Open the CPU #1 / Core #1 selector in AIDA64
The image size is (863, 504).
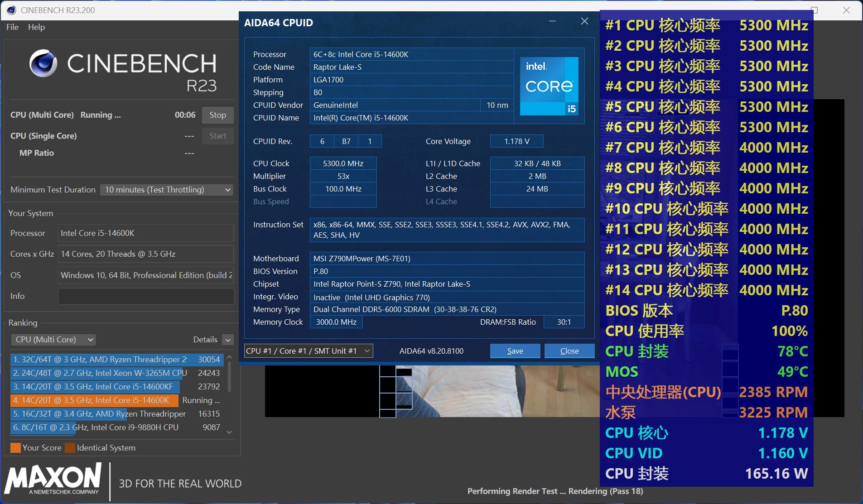point(308,350)
